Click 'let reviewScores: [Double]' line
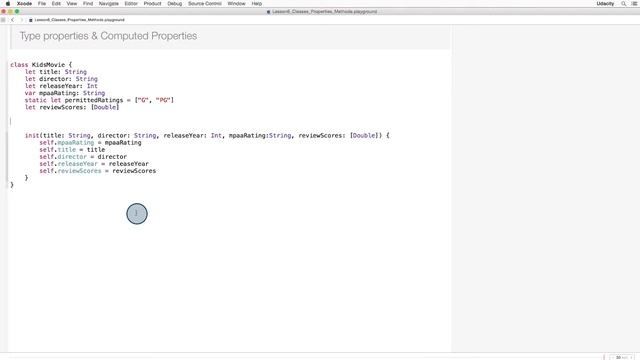640x360 pixels. click(x=72, y=107)
